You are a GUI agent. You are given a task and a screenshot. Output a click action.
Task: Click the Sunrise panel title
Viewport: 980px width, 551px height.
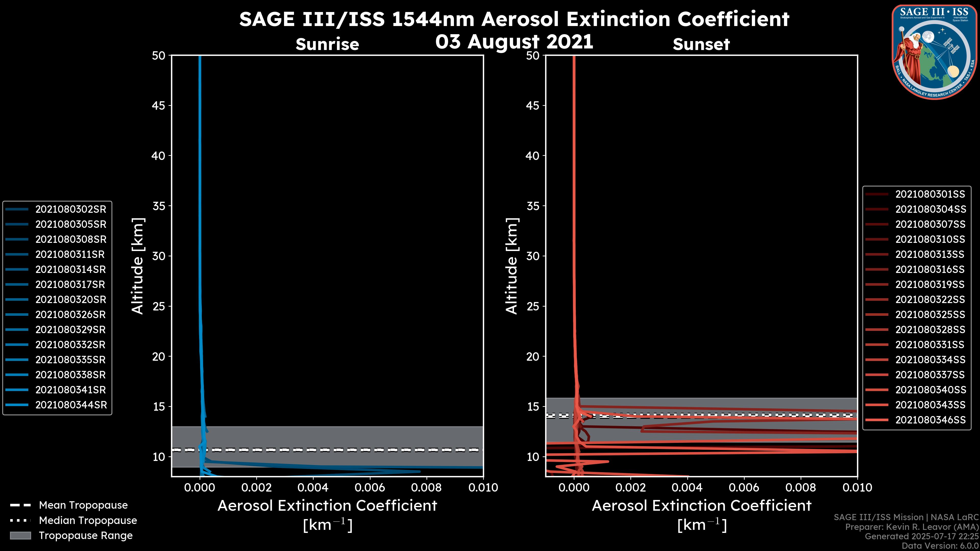coord(327,44)
